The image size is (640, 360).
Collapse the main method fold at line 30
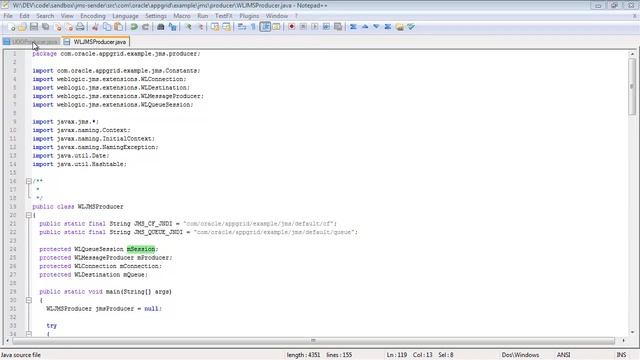point(29,300)
